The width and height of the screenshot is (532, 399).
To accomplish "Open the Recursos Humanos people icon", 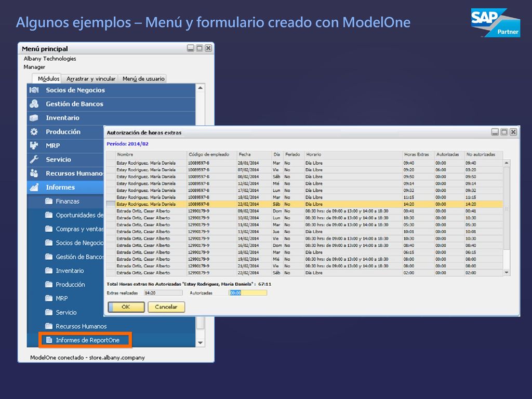I will pyautogui.click(x=34, y=174).
